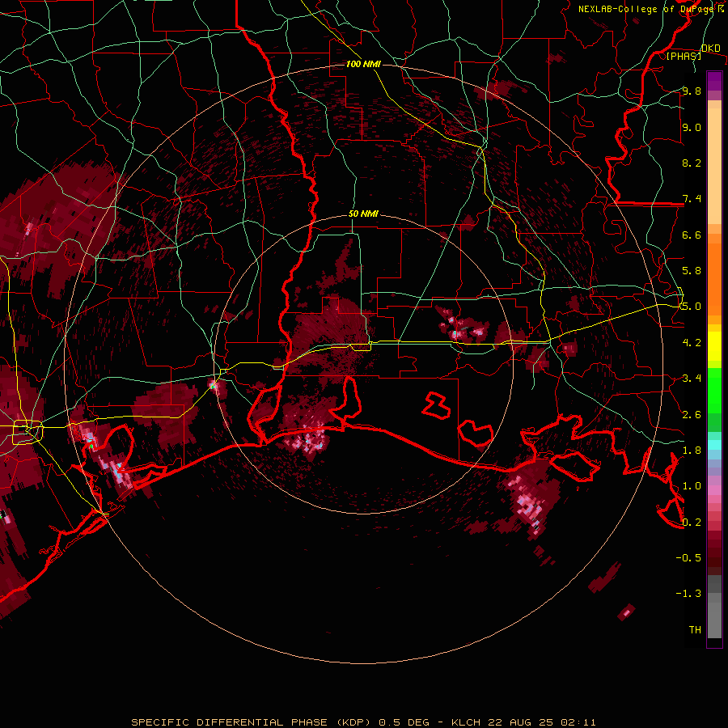Click the 3.4 scale value

692,379
